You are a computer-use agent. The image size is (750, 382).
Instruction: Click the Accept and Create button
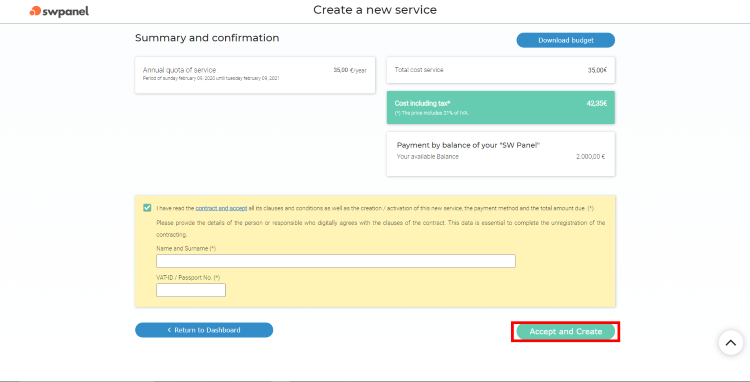click(x=565, y=331)
